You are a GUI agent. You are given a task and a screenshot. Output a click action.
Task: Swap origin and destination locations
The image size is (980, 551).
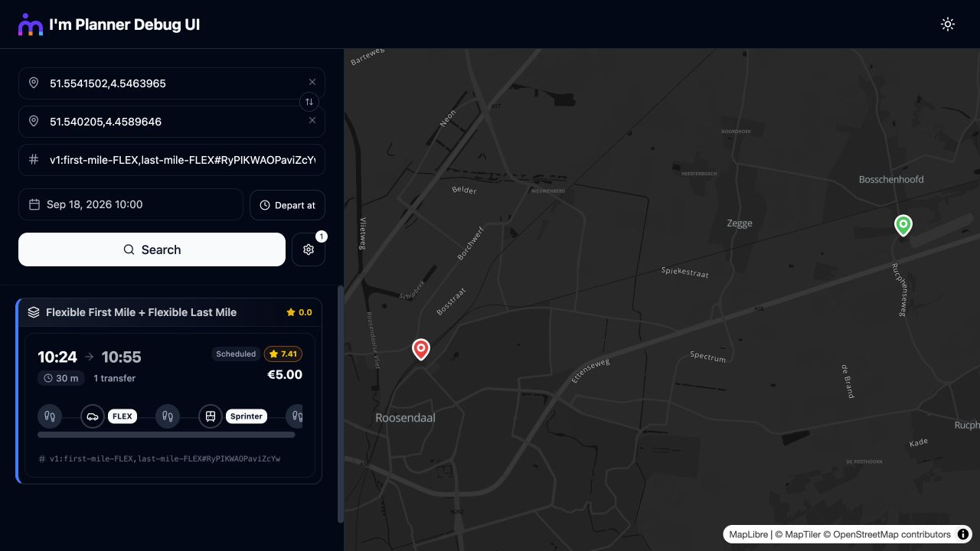309,102
